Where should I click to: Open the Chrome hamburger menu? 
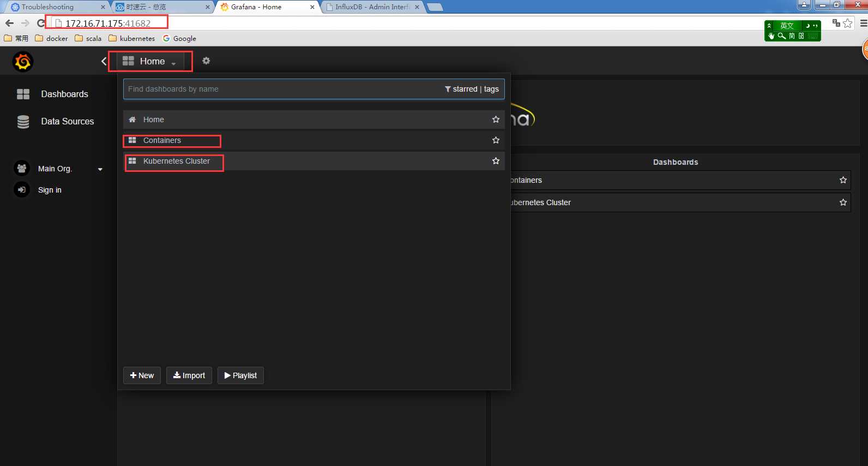[x=863, y=23]
